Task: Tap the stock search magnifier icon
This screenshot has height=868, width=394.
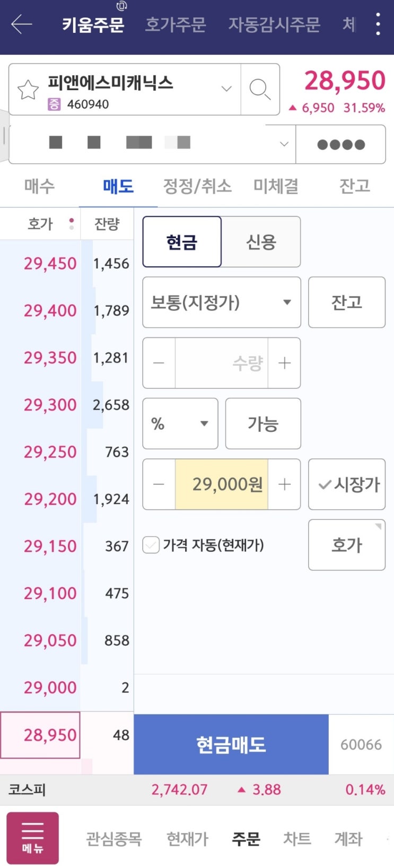Action: point(260,89)
